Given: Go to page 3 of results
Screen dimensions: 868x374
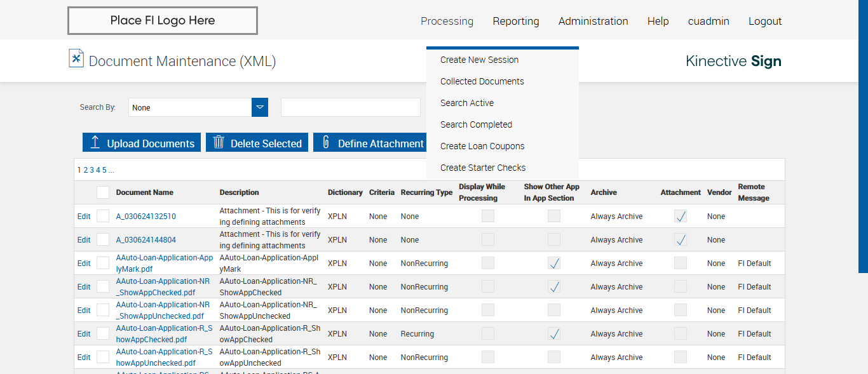Looking at the screenshot, I should click(x=92, y=170).
